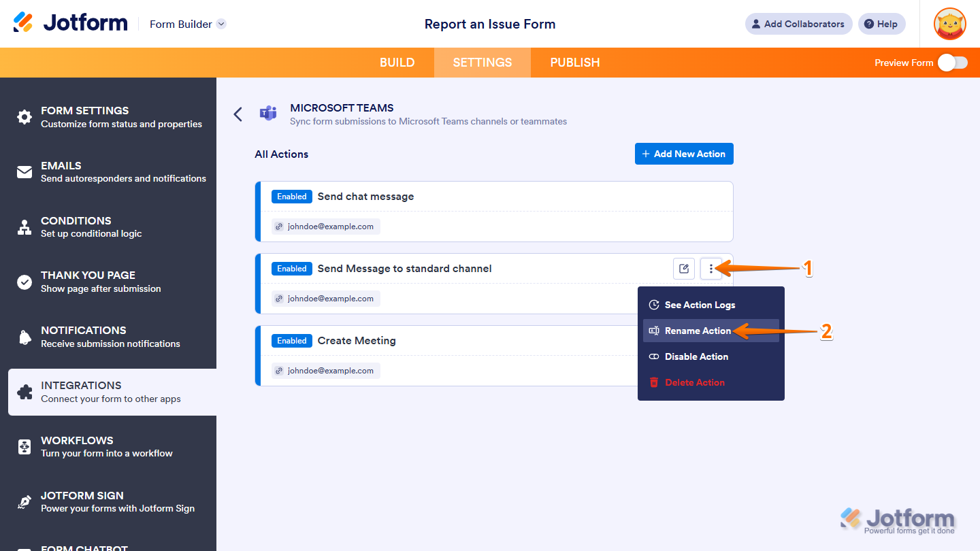This screenshot has height=551, width=980.
Task: Open the Form Settings gear in sidebar
Action: click(x=24, y=116)
